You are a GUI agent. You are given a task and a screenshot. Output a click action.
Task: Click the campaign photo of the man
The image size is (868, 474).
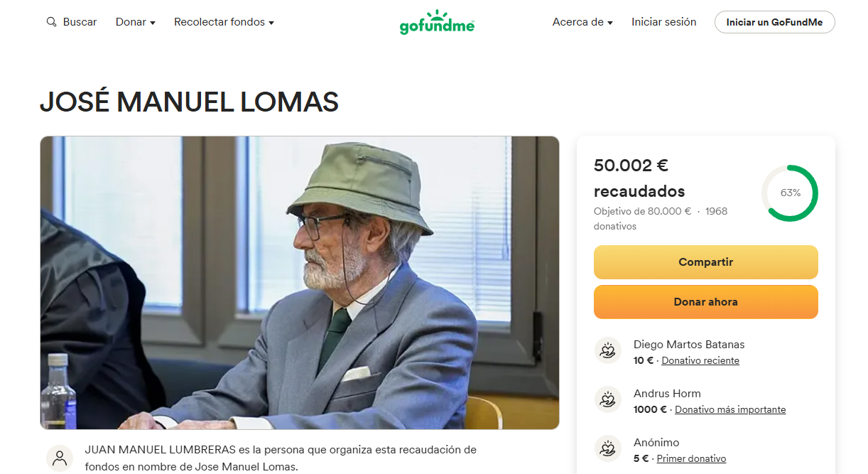click(300, 283)
